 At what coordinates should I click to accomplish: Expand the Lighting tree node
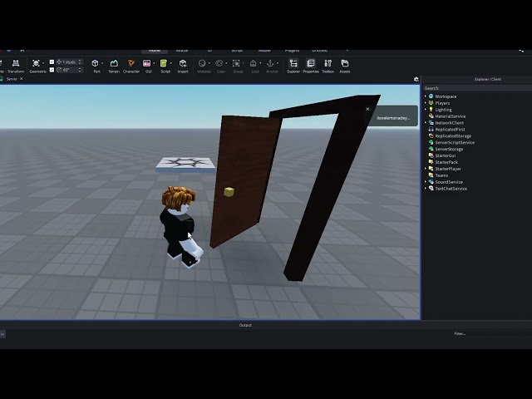[426, 110]
